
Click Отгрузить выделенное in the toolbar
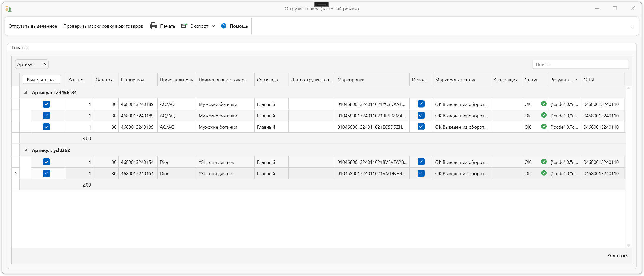pyautogui.click(x=33, y=26)
